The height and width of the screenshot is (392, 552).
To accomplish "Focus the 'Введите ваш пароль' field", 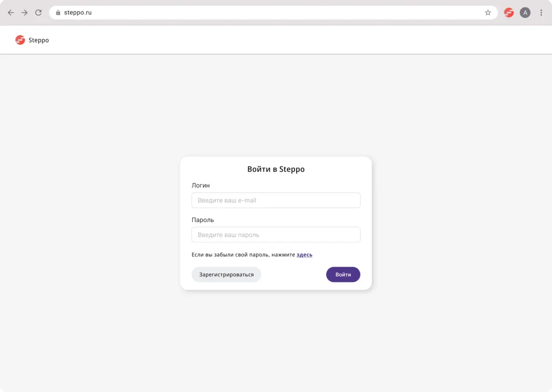I will click(276, 235).
